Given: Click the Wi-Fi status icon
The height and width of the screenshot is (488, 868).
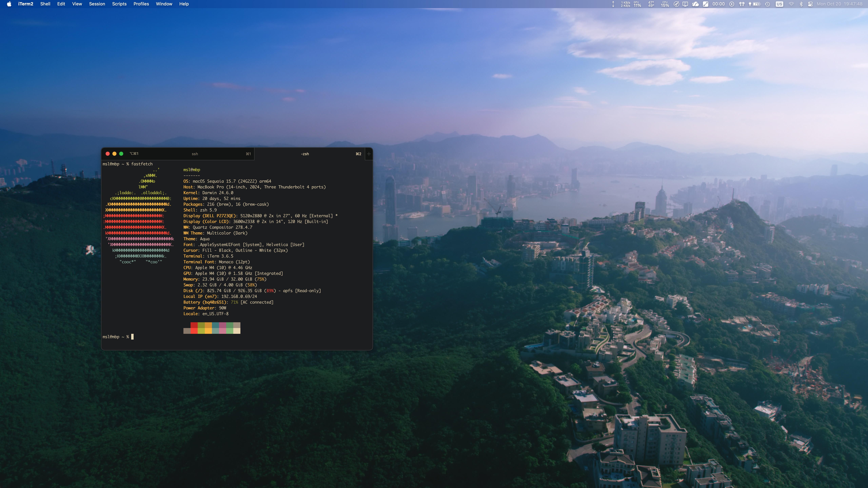Looking at the screenshot, I should (791, 4).
